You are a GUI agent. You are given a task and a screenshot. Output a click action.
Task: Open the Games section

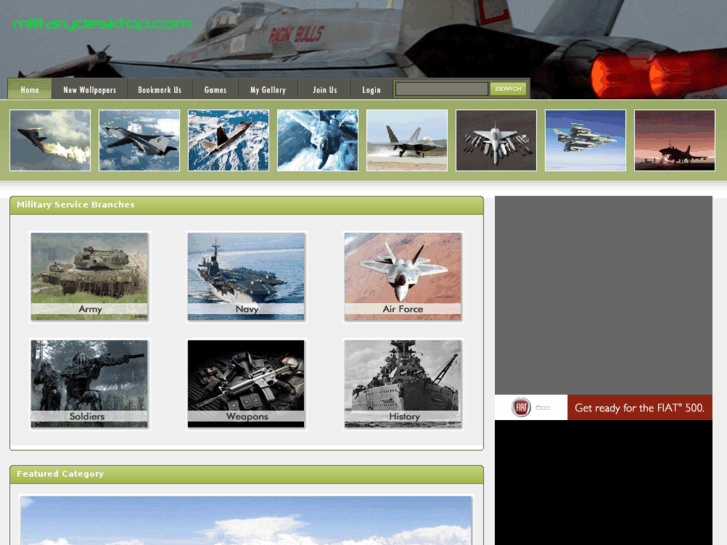[215, 90]
